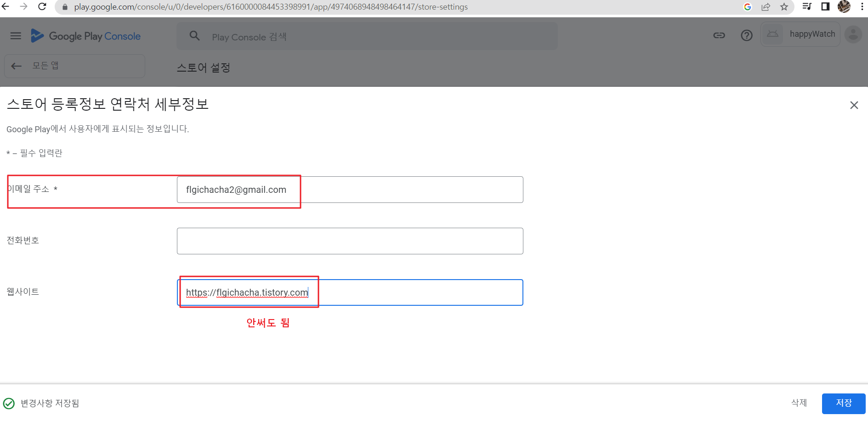The width and height of the screenshot is (868, 421).
Task: Click the 전화번호 input field
Action: [x=350, y=241]
